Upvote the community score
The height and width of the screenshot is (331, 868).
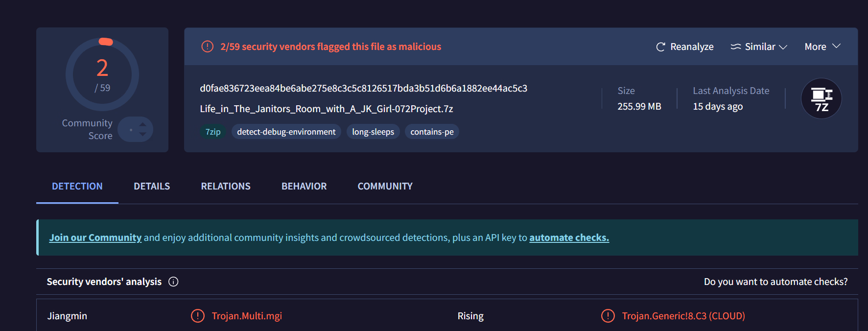(142, 124)
